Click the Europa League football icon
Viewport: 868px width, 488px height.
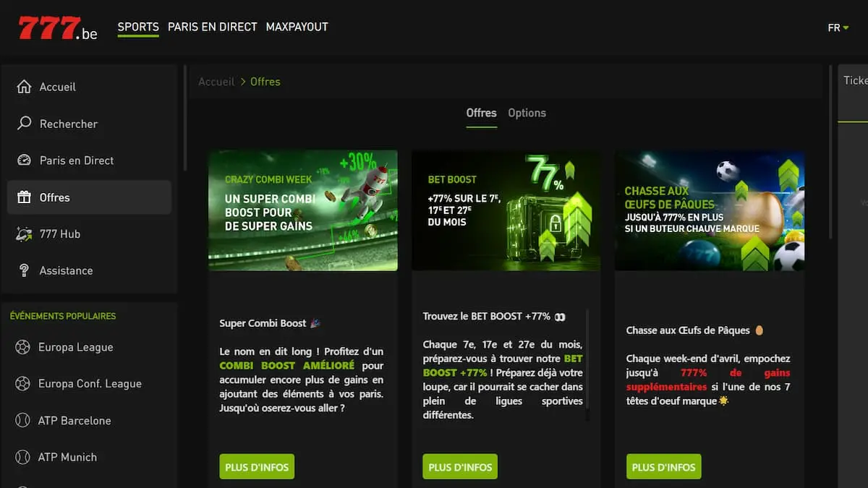[x=22, y=347]
